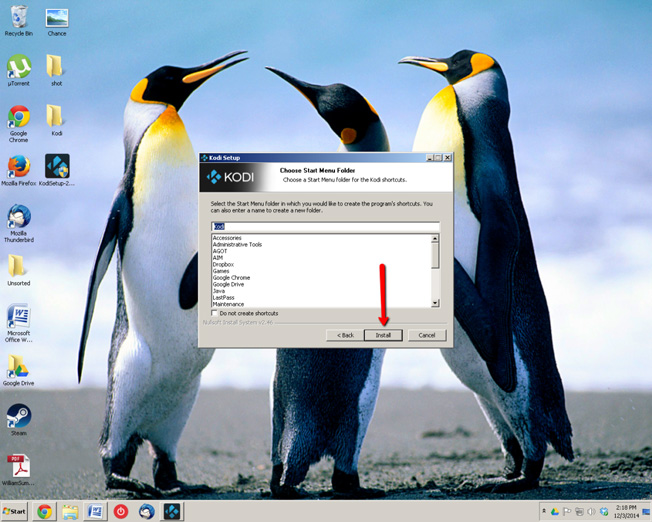Click the Dropbox tray icon
652x522 pixels.
tap(604, 511)
